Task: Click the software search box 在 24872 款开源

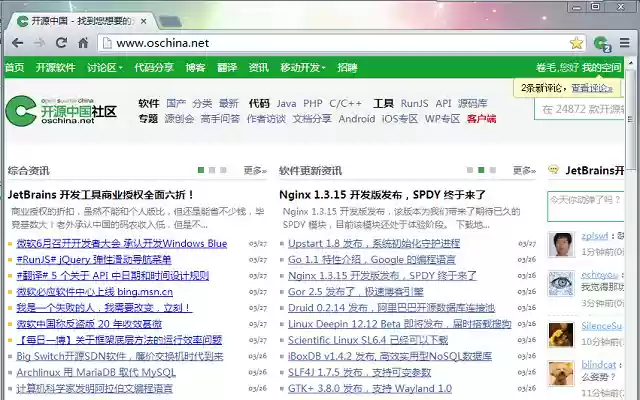Action: 579,109
